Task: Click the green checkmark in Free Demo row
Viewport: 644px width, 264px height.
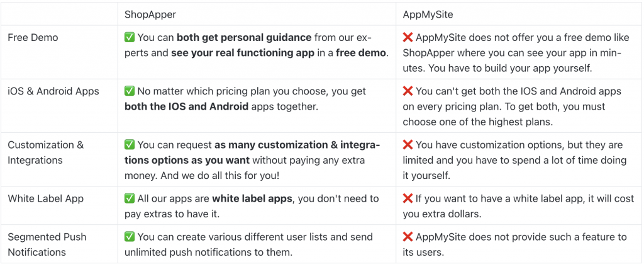Action: coord(130,38)
